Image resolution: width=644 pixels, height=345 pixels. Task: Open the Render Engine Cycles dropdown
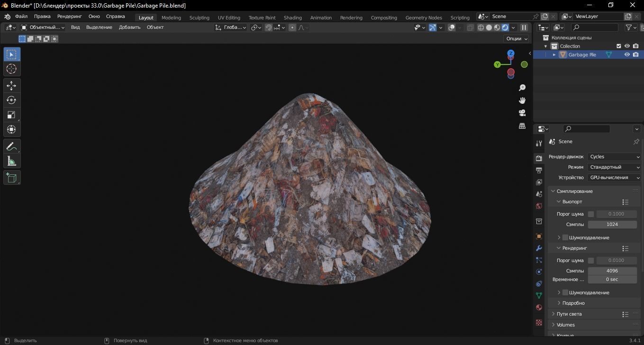[x=615, y=156]
